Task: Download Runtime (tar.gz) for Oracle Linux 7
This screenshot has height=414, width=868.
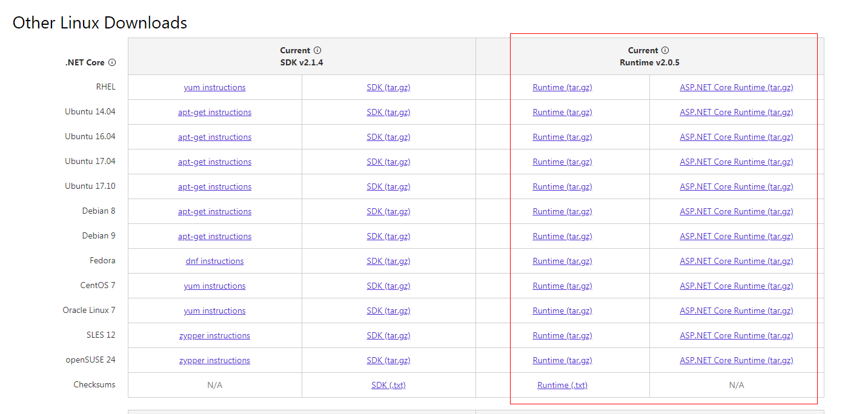Action: point(563,310)
